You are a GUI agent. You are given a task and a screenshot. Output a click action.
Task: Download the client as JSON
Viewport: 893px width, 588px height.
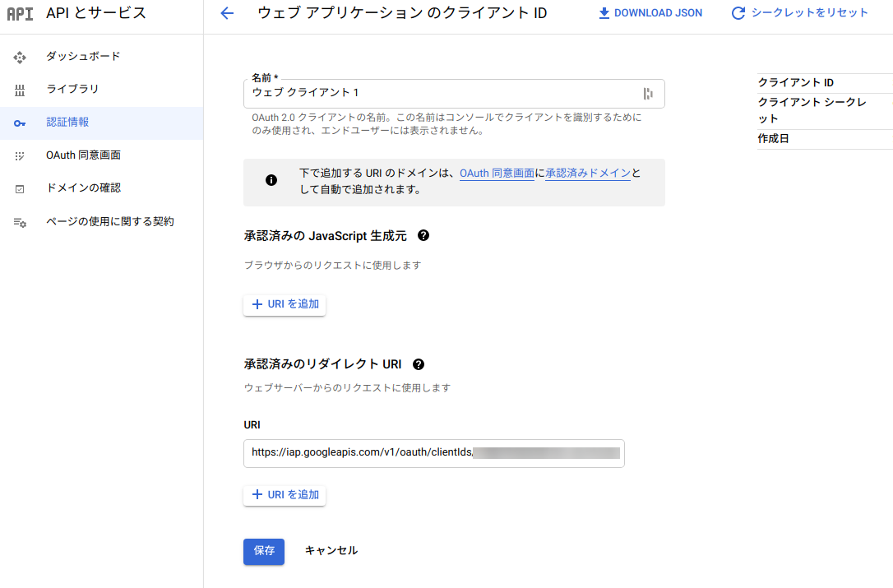[x=649, y=13]
